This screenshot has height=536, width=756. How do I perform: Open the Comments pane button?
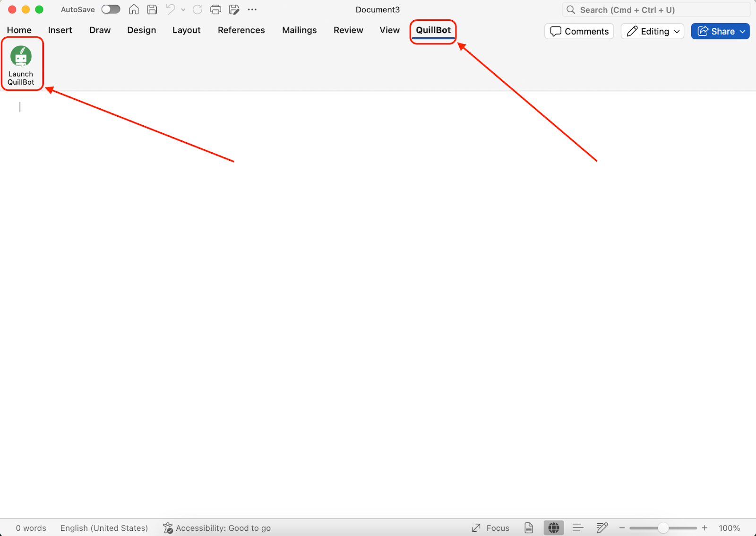579,31
